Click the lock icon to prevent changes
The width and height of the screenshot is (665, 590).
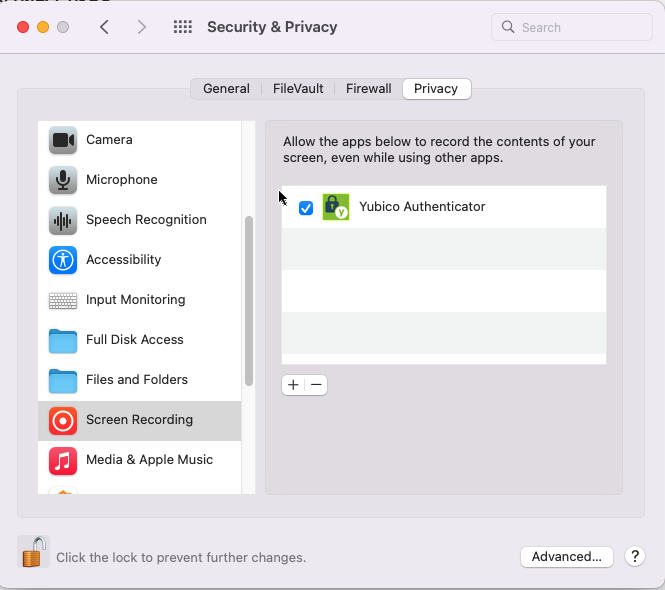coord(34,552)
